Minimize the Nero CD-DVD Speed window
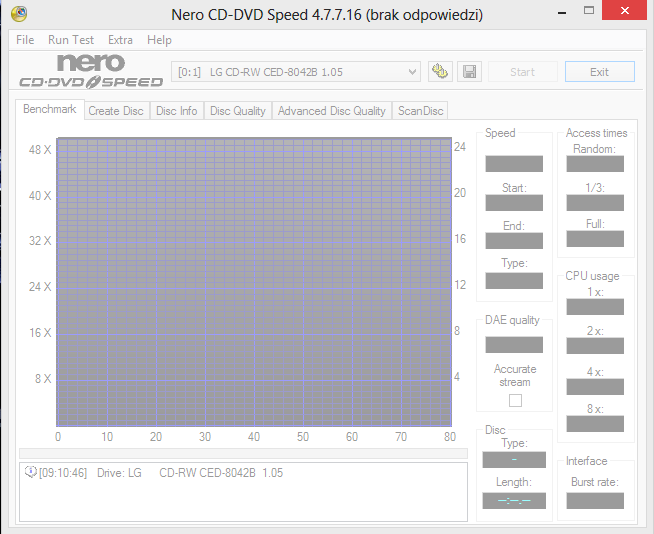This screenshot has height=534, width=654. (562, 13)
